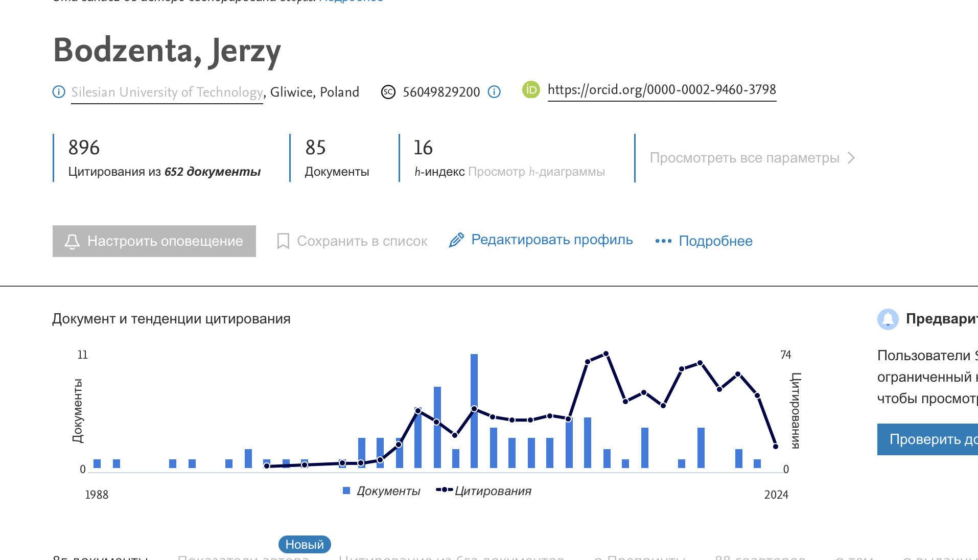Click the author name Bodzenta, Jerzy heading
Image resolution: width=978 pixels, height=560 pixels.
(x=167, y=51)
